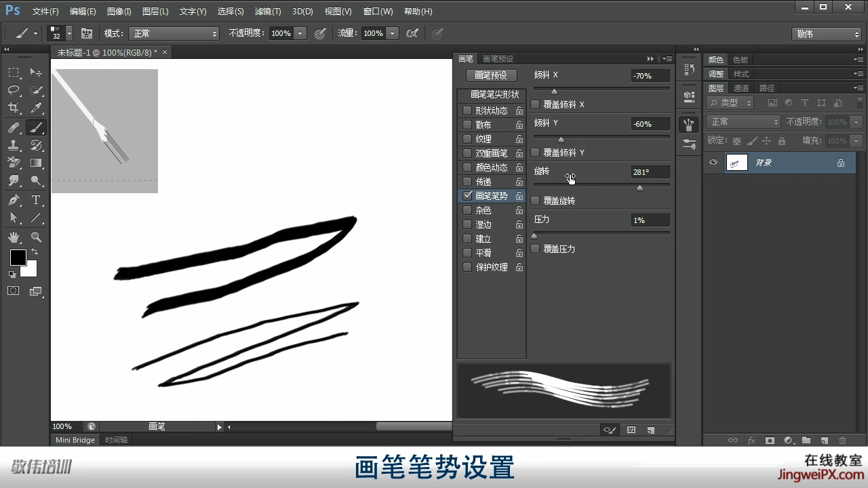
Task: Select the Quick Selection tool
Action: [x=36, y=90]
